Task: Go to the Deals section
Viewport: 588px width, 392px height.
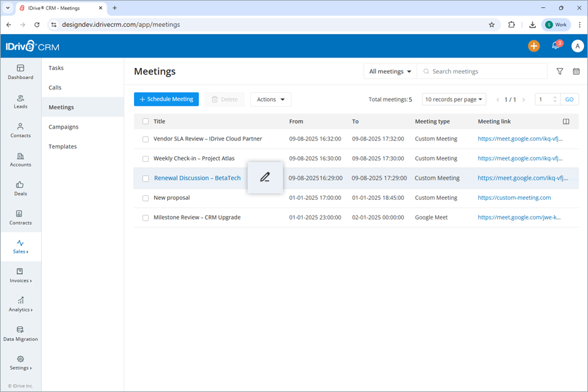Action: click(x=20, y=189)
